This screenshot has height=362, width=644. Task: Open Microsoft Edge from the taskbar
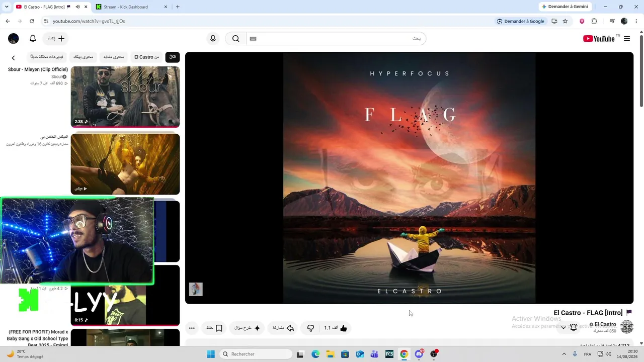(315, 354)
